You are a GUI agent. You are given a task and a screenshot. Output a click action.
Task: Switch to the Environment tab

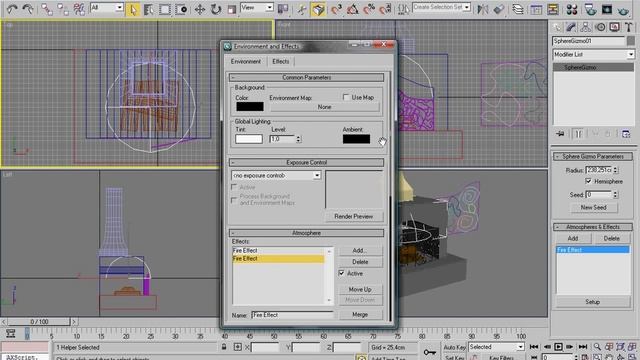(245, 61)
